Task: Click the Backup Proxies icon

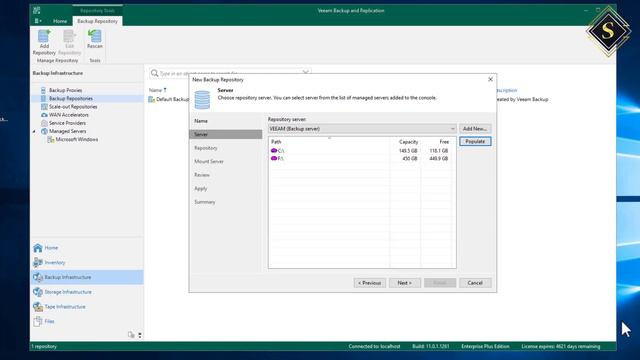Action: click(44, 90)
